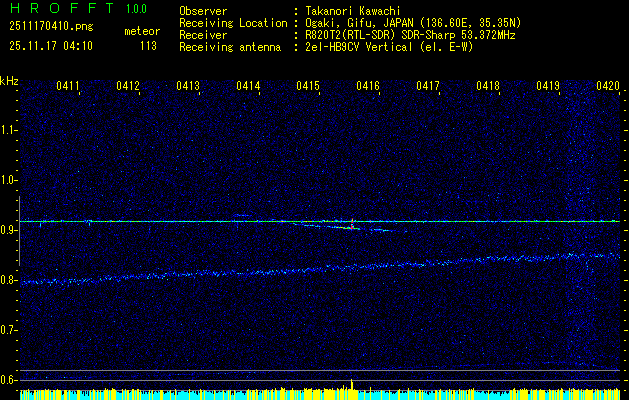Click the tall peak in bottom intensity bar

coord(352,385)
